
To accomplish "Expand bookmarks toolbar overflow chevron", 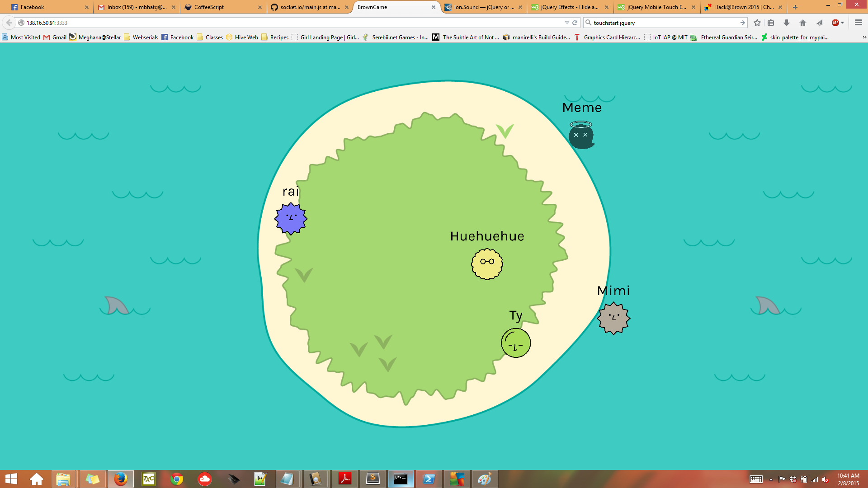I will click(x=864, y=38).
